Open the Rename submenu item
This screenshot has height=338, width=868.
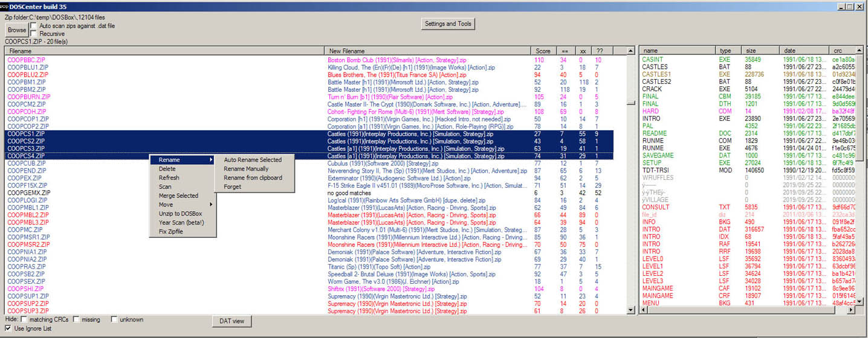click(183, 160)
